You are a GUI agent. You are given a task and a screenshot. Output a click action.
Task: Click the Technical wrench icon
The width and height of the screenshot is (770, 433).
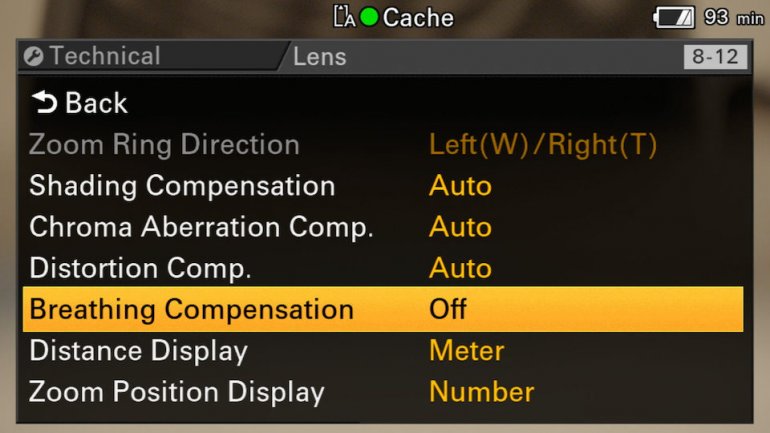[x=33, y=56]
